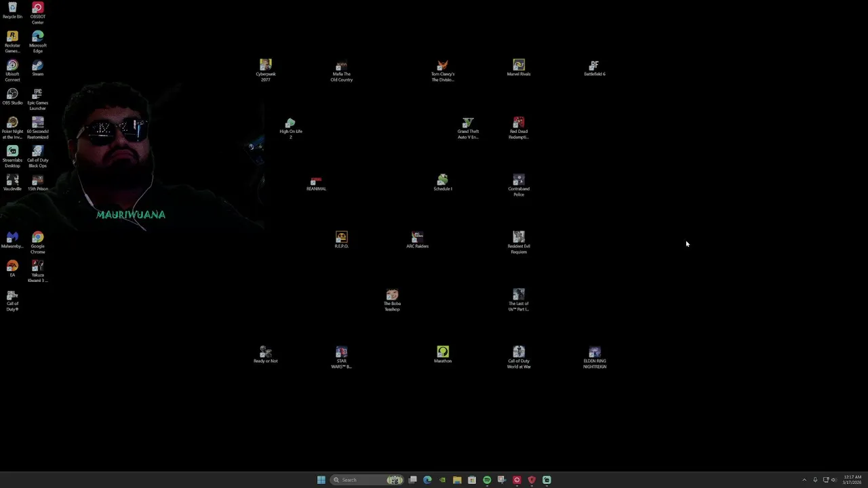Viewport: 868px width, 488px height.
Task: Select the Marvel Rivals shortcut
Action: coord(519,68)
